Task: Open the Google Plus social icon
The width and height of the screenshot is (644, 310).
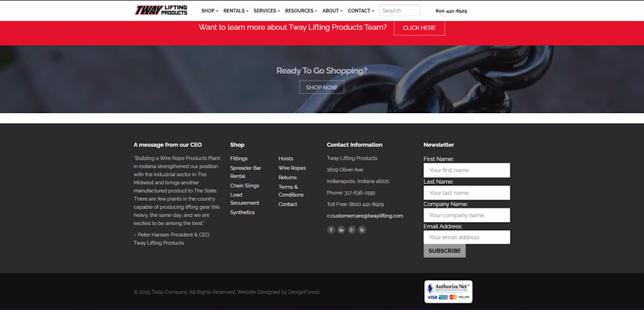Action: pos(352,230)
